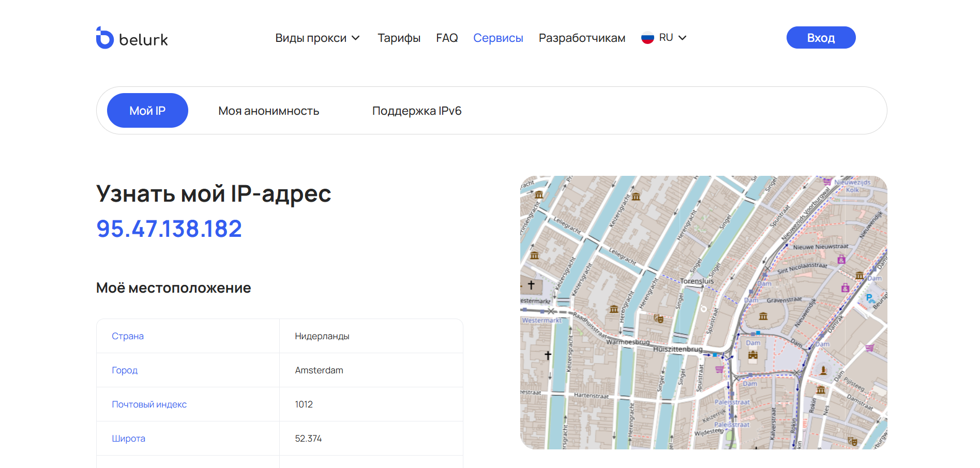
Task: Click the Почтовый индекс label link
Action: [149, 404]
